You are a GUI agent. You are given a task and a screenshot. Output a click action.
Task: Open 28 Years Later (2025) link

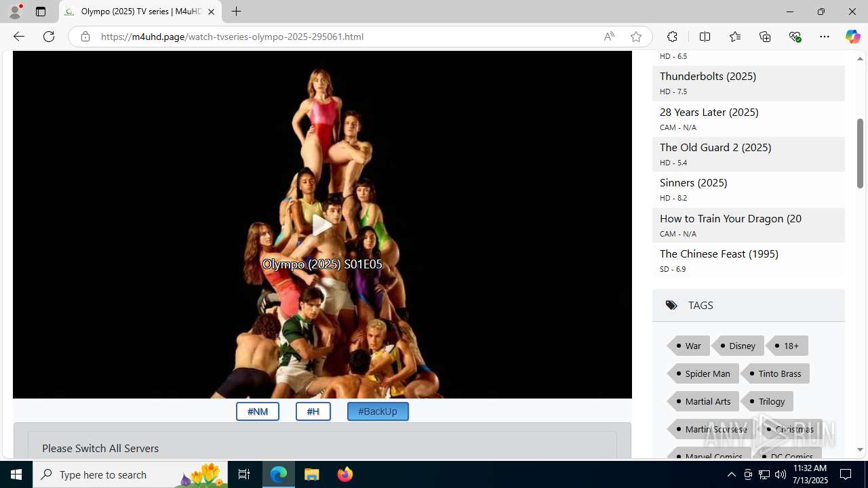click(x=709, y=112)
